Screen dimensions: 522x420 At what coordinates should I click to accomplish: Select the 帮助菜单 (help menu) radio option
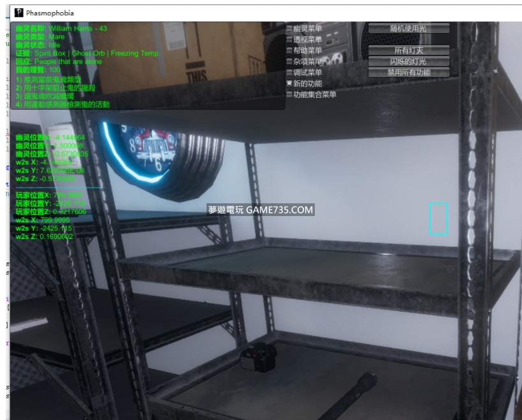[x=304, y=50]
